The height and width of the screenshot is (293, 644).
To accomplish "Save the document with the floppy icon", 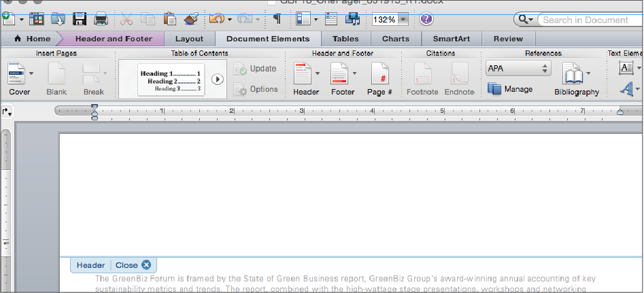I will pos(80,19).
